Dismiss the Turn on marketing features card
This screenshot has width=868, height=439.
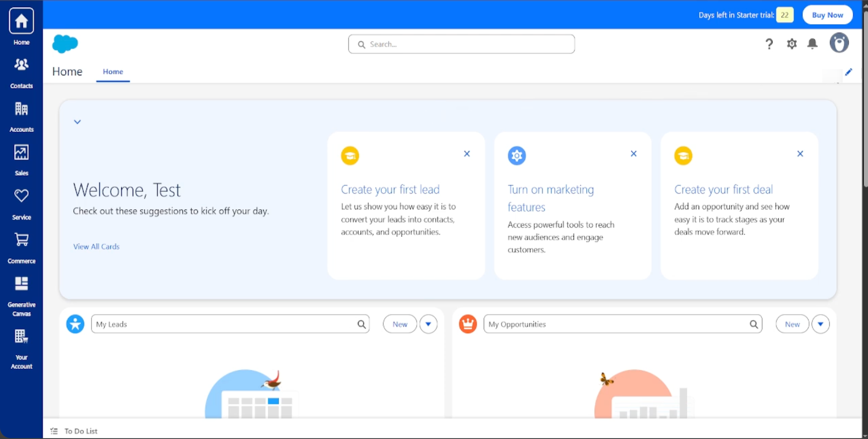634,154
